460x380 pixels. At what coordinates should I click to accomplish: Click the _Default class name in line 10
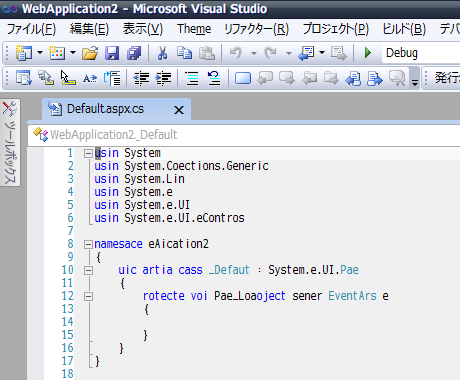(229, 270)
